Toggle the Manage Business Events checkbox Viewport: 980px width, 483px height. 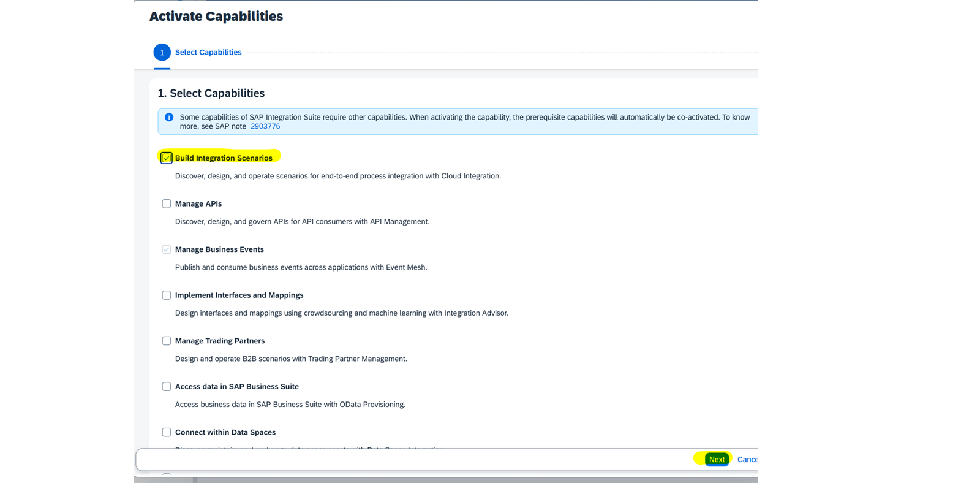tap(166, 249)
